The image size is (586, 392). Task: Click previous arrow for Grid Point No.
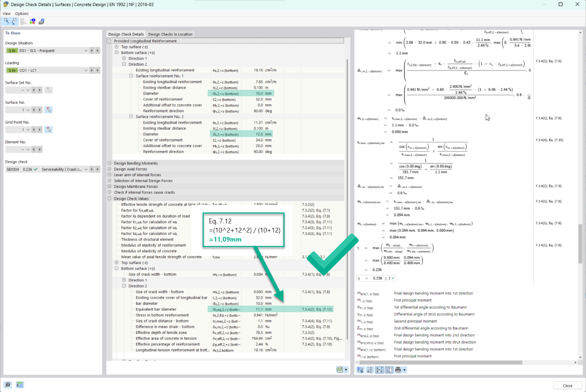(x=34, y=129)
